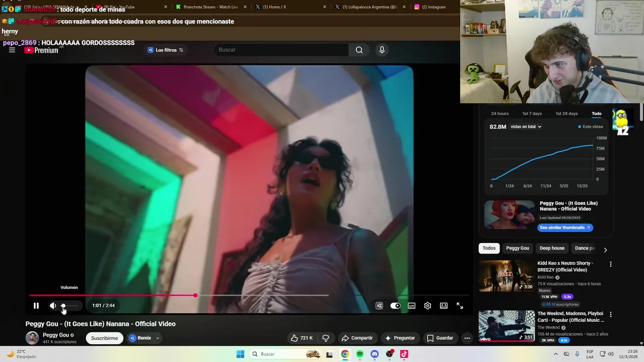This screenshot has width=644, height=362.
Task: Select the 1st 28 days stats tab
Action: (567, 114)
